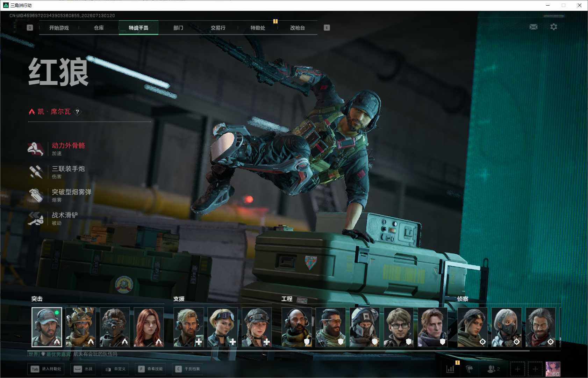This screenshot has width=588, height=378.
Task: Click the 查看技能 button
Action: 150,369
